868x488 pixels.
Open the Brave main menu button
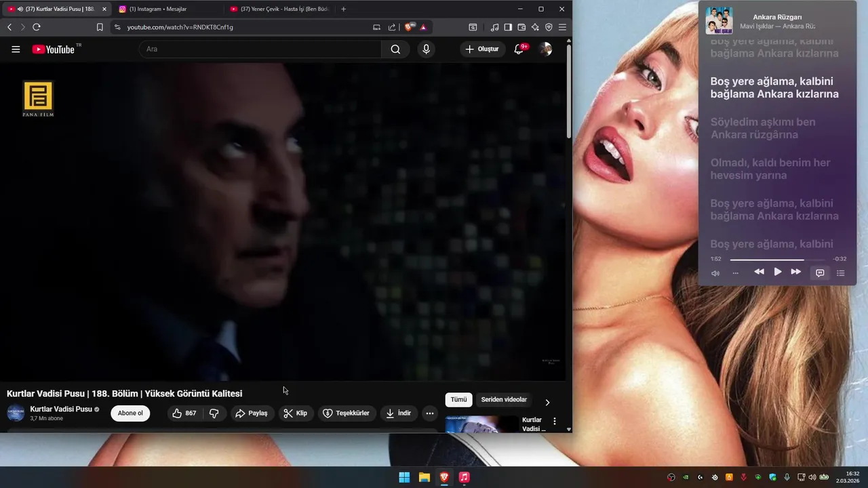(x=562, y=27)
